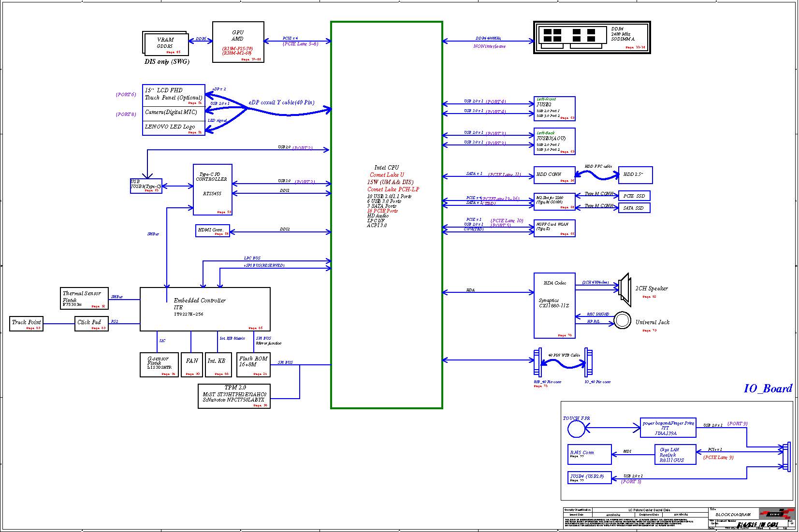The height and width of the screenshot is (532, 799).
Task: Click the 2CH Speaker symbol
Action: [625, 290]
